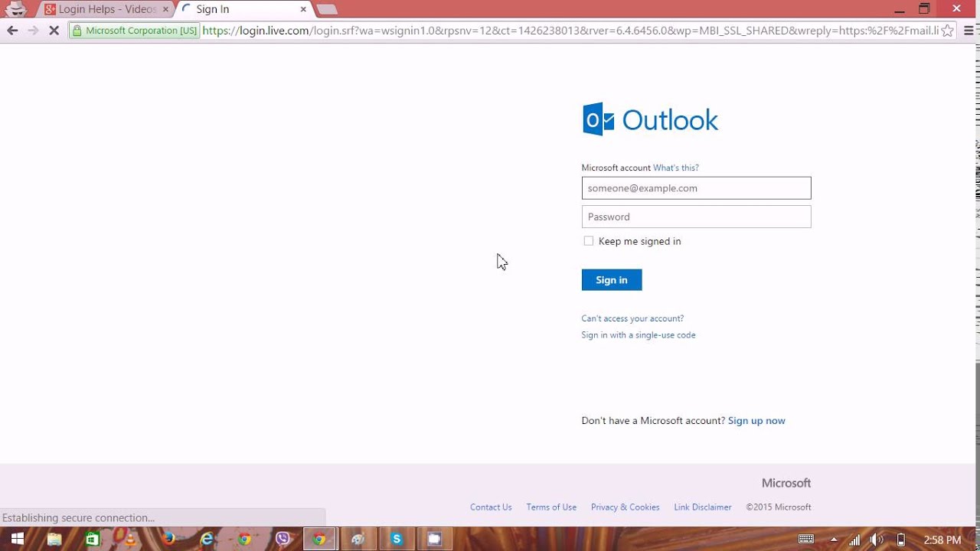The height and width of the screenshot is (551, 980).
Task: Open the volume speaker tray icon
Action: pos(877,539)
